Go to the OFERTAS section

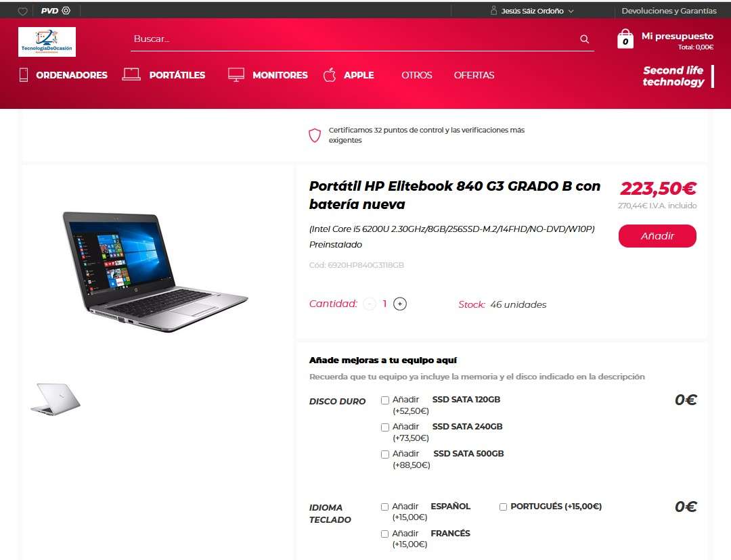[x=474, y=75]
